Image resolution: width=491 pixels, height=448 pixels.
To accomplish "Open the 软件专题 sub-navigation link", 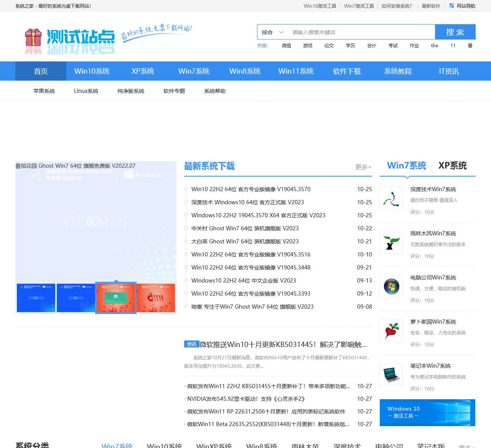I will (x=174, y=91).
